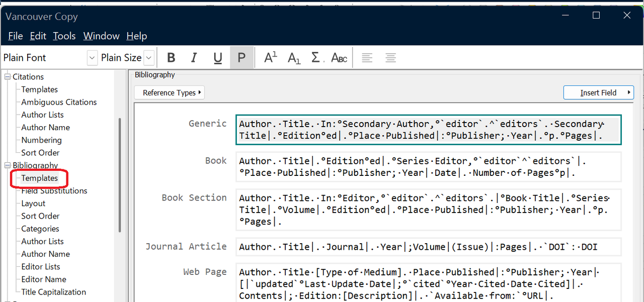
Task: Apply Plain text formatting button
Action: click(x=242, y=58)
